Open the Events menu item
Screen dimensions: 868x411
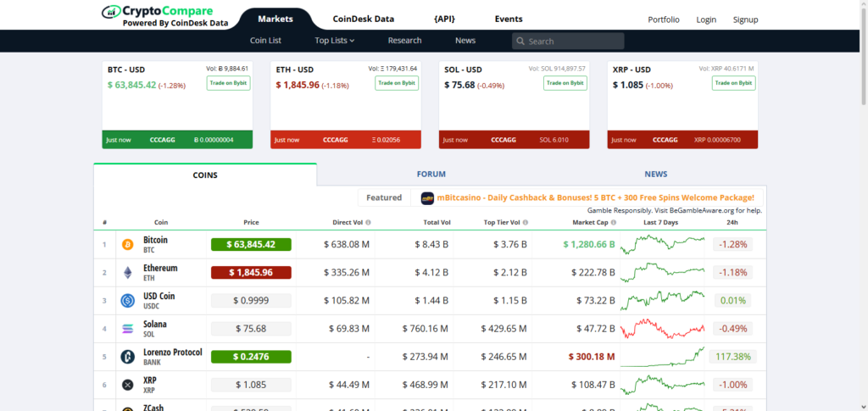click(509, 19)
